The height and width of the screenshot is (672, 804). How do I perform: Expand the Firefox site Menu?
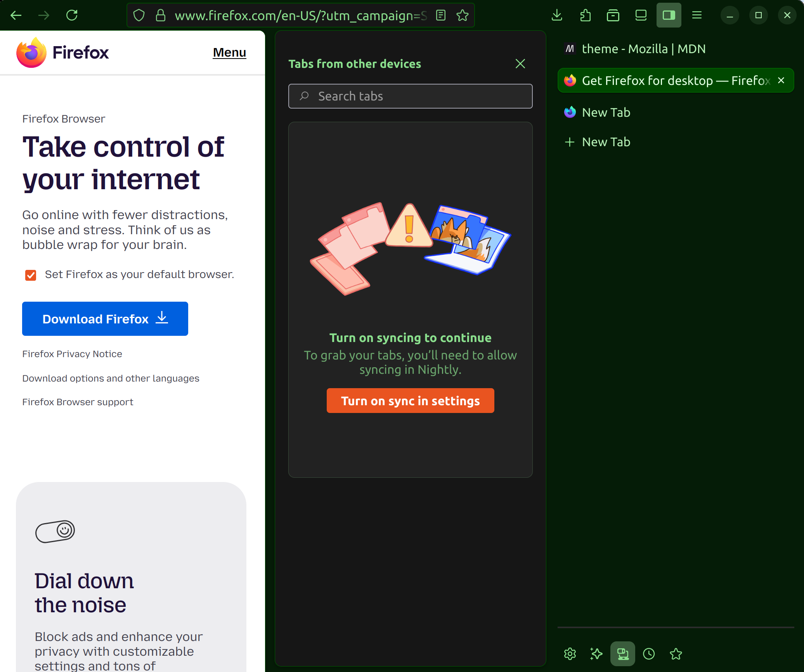pyautogui.click(x=229, y=52)
